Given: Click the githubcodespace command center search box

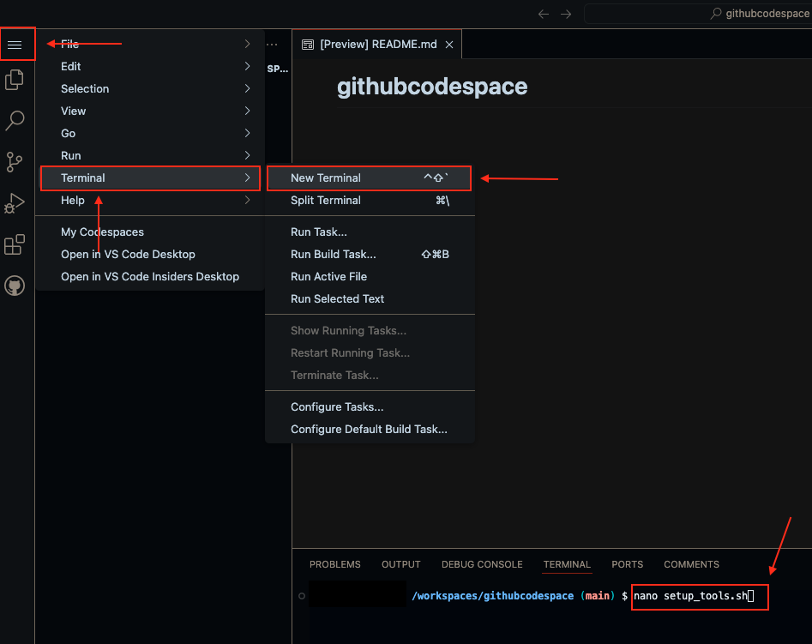Looking at the screenshot, I should pos(698,14).
